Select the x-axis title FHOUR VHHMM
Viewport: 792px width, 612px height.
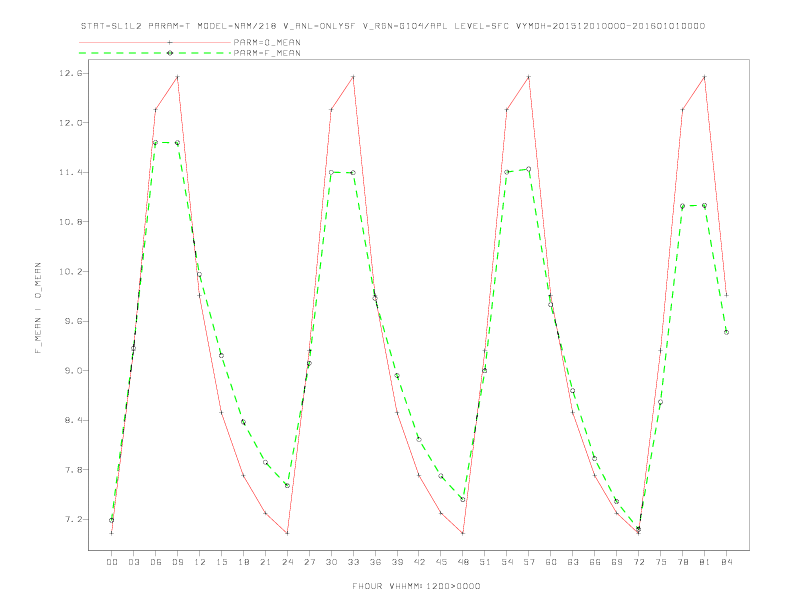pyautogui.click(x=416, y=586)
